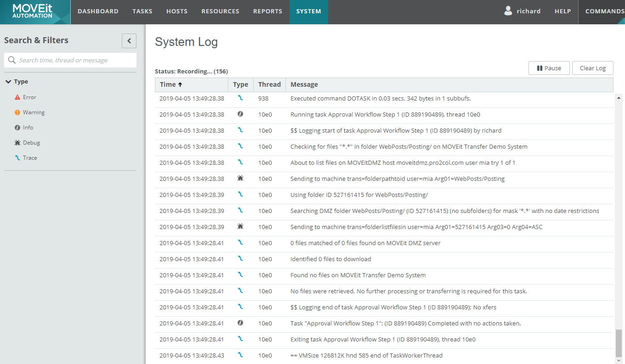Pause the system log recording
This screenshot has height=364, width=625.
(549, 68)
